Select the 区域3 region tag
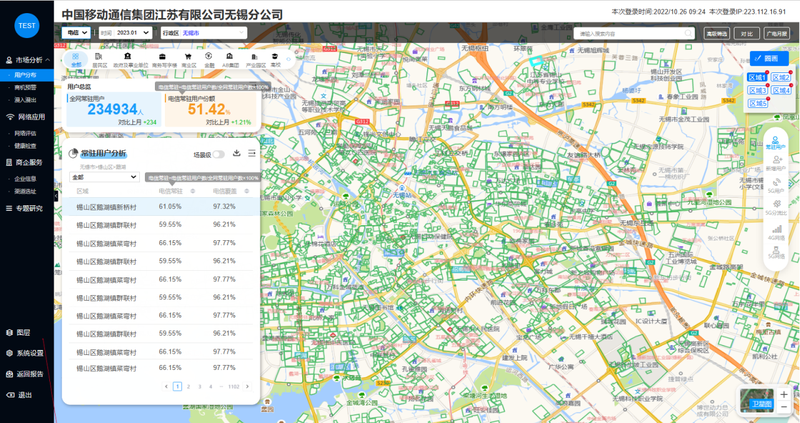Viewport: 800px width, 423px height. (x=757, y=90)
